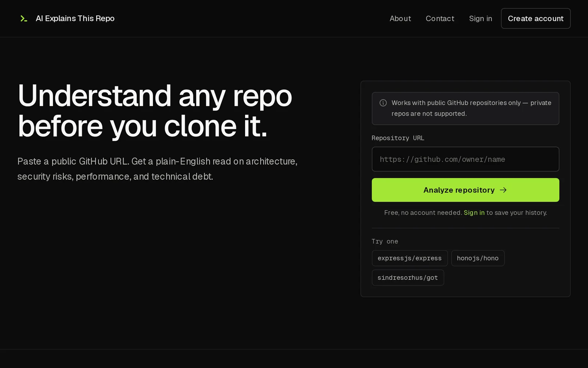Click the 'Repository URL' label
The width and height of the screenshot is (588, 368).
[x=398, y=138]
